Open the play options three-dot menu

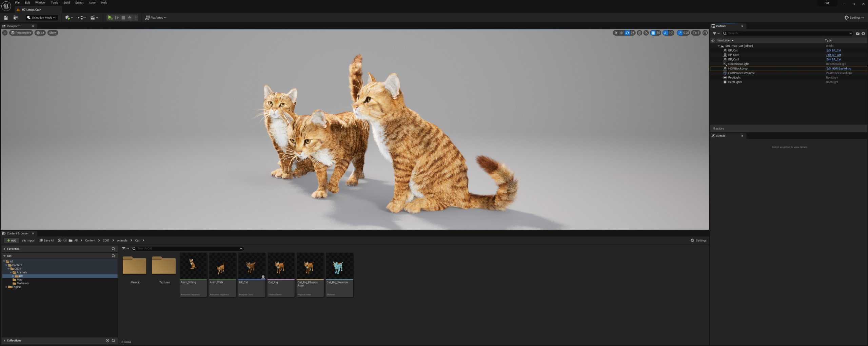point(136,18)
